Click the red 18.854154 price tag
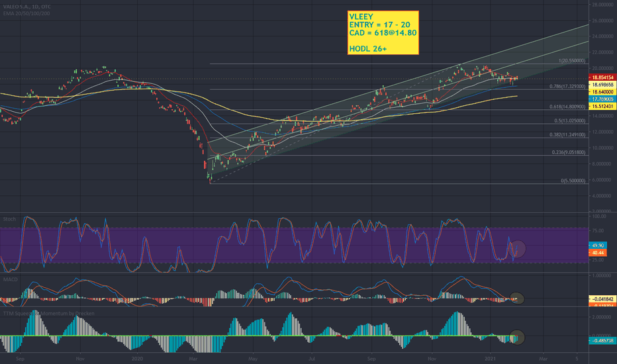The image size is (617, 364). tap(602, 78)
